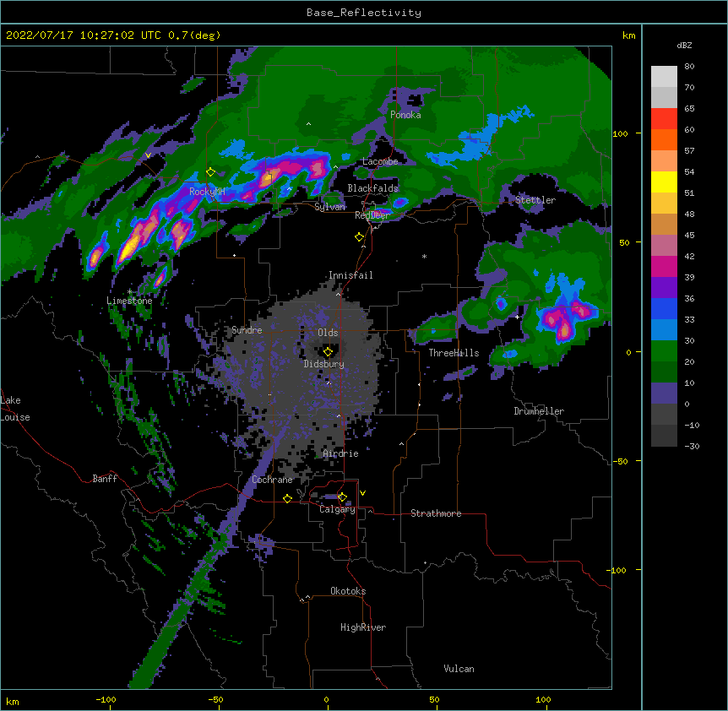The image size is (728, 711).
Task: Select the Limestone label
Action: click(129, 301)
